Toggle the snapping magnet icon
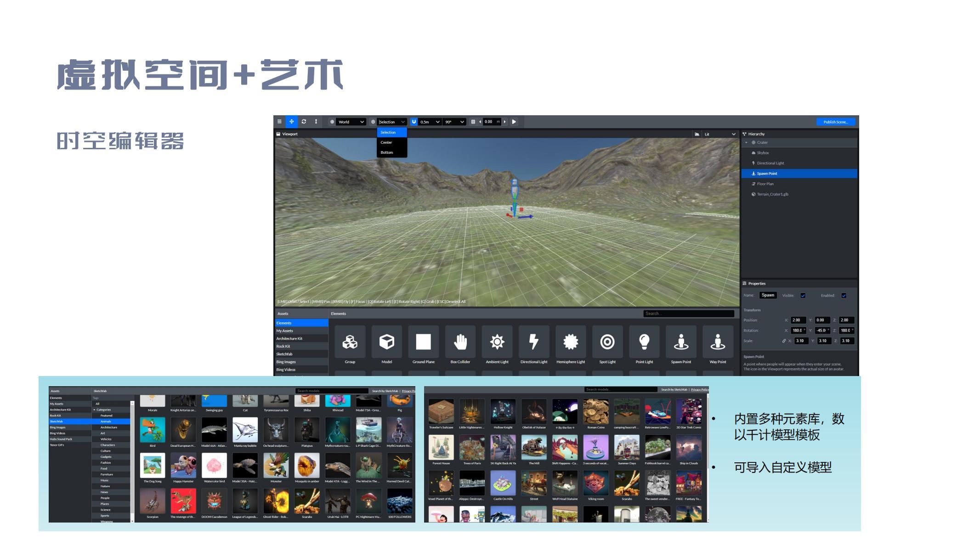The image size is (980, 551). 414,122
